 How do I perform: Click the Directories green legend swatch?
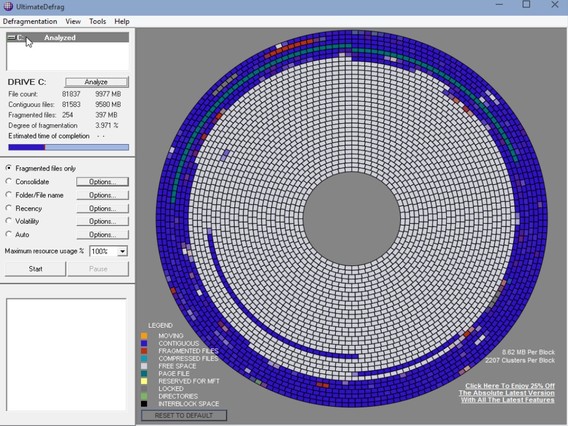tap(144, 396)
